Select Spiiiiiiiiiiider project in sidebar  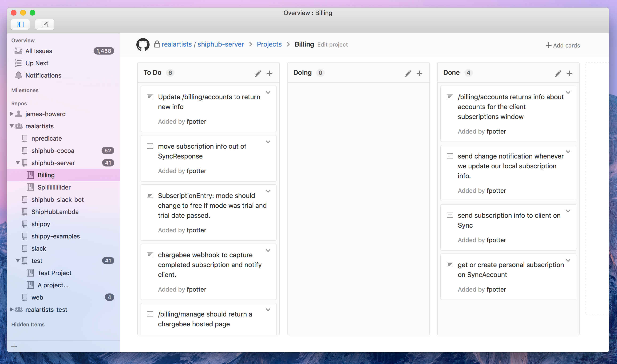click(63, 187)
